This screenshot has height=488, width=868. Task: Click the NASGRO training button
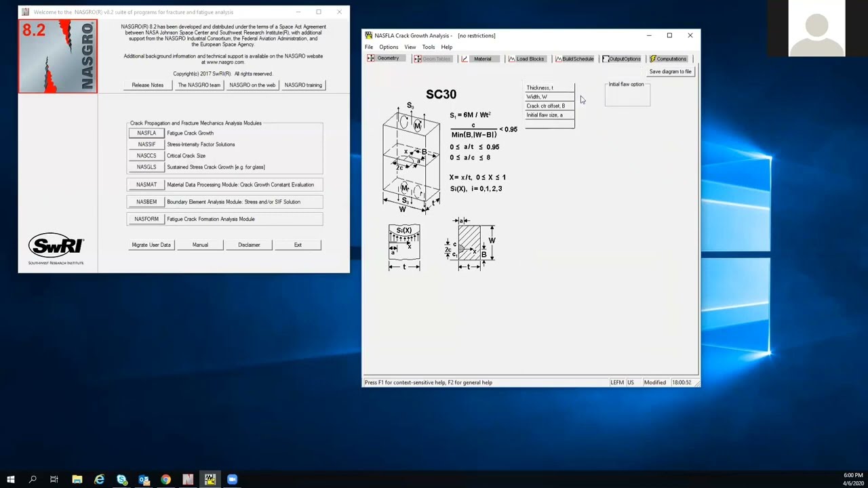click(303, 85)
